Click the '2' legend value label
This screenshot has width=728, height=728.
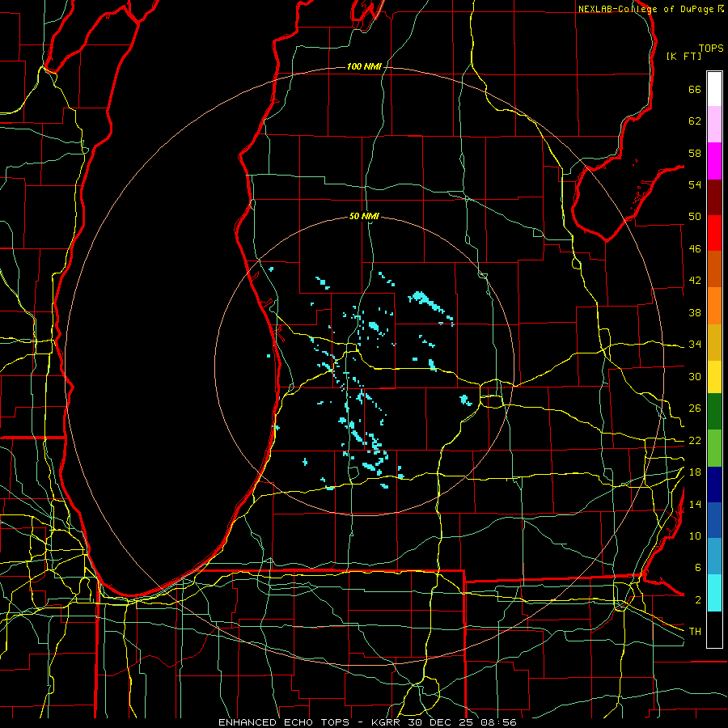coord(697,600)
